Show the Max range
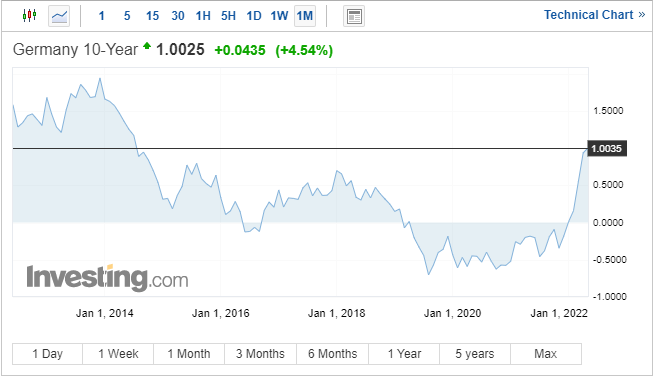Viewport: 654px width, 377px height. pyautogui.click(x=546, y=354)
